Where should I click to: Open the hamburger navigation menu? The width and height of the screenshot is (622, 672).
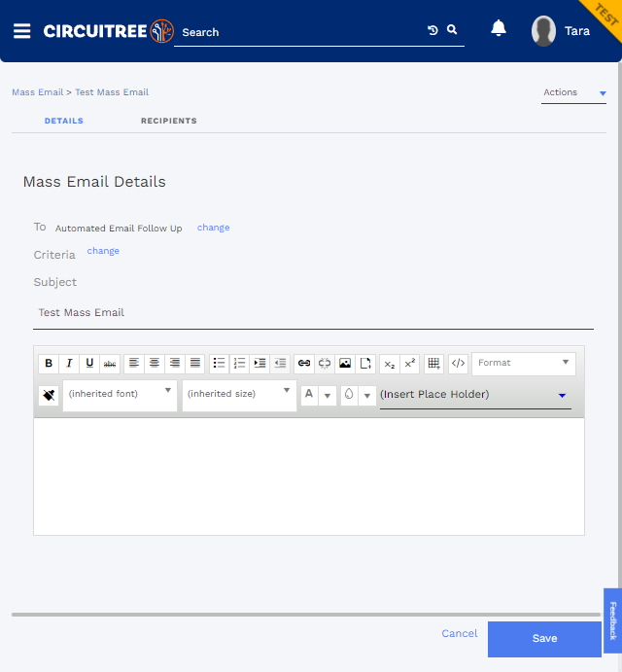(x=21, y=31)
